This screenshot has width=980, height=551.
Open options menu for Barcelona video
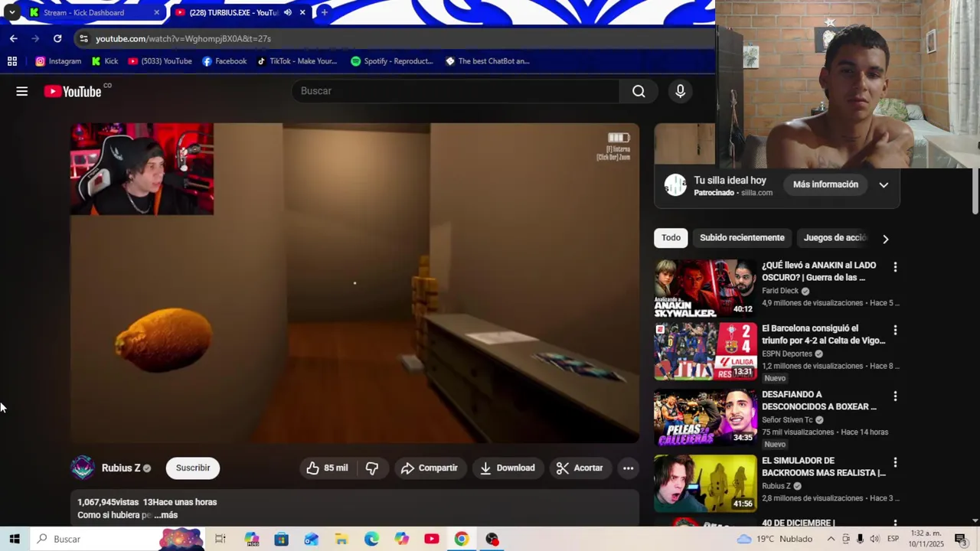895,330
